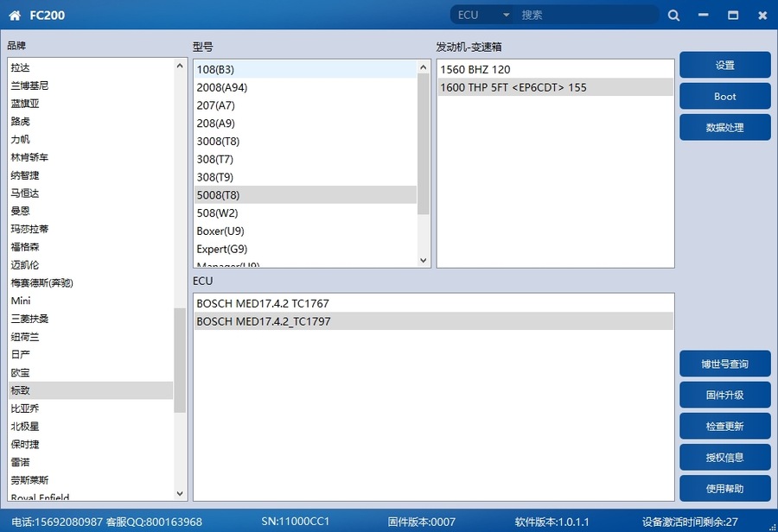
Task: Select brand 玛莎拉蒂
Action: (91, 229)
